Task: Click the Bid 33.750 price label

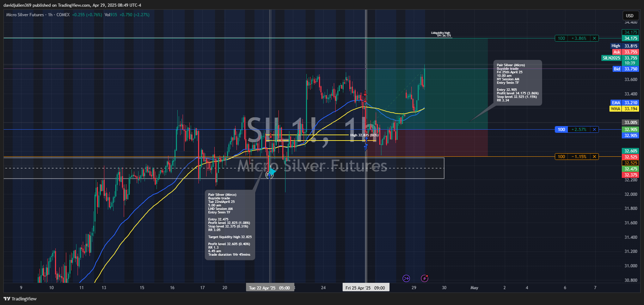Action: click(x=626, y=69)
